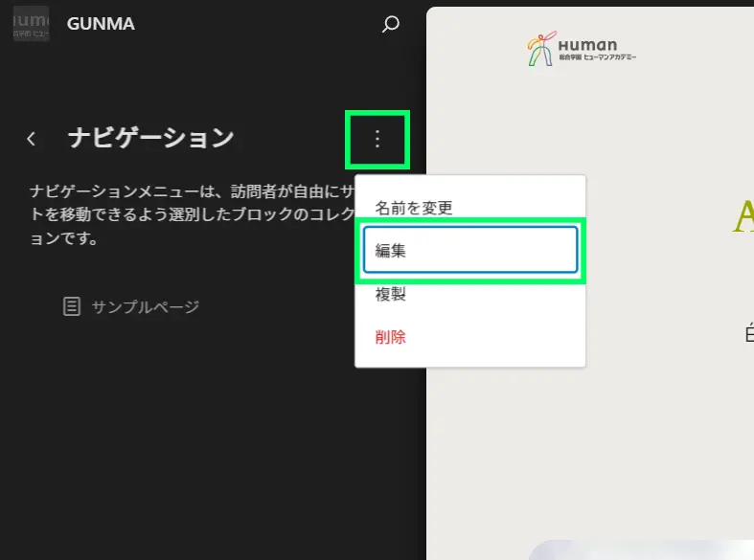Viewport: 754px width, 560px height.
Task: Select the olive-green heading letter in preview
Action: coord(743,218)
